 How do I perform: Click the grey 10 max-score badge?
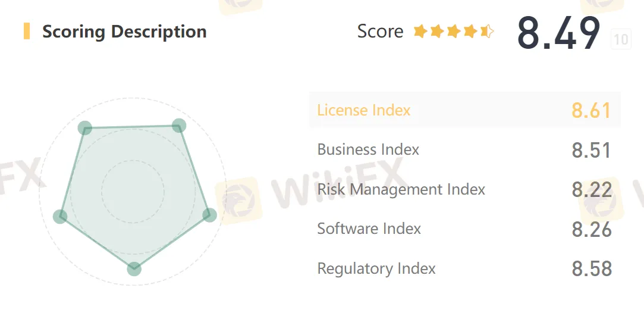pyautogui.click(x=621, y=39)
